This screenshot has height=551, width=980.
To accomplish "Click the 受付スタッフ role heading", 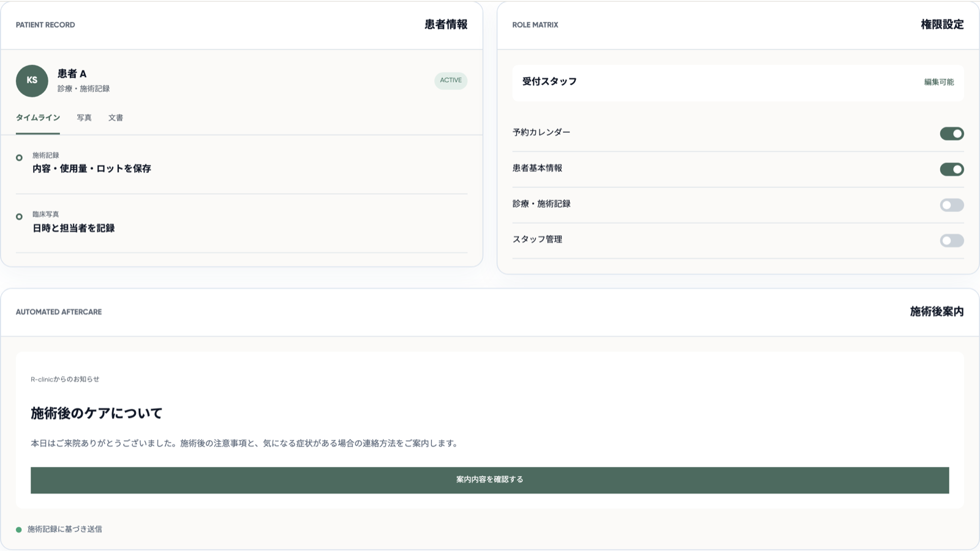I will tap(549, 81).
